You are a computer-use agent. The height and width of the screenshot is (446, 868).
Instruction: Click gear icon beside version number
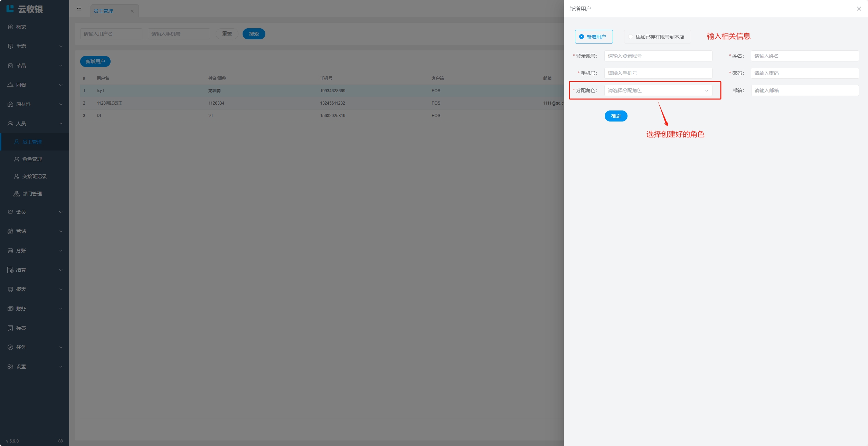point(60,441)
